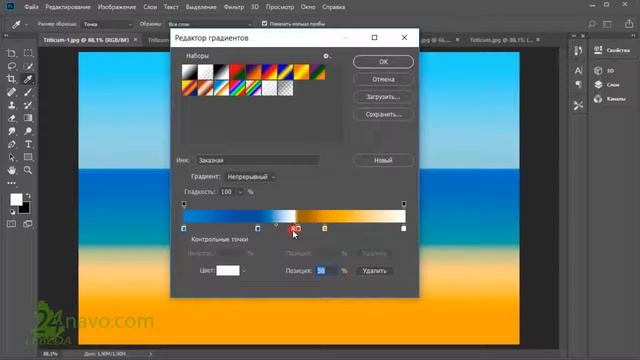
Task: Open the Редактирование menu
Action: 68,7
